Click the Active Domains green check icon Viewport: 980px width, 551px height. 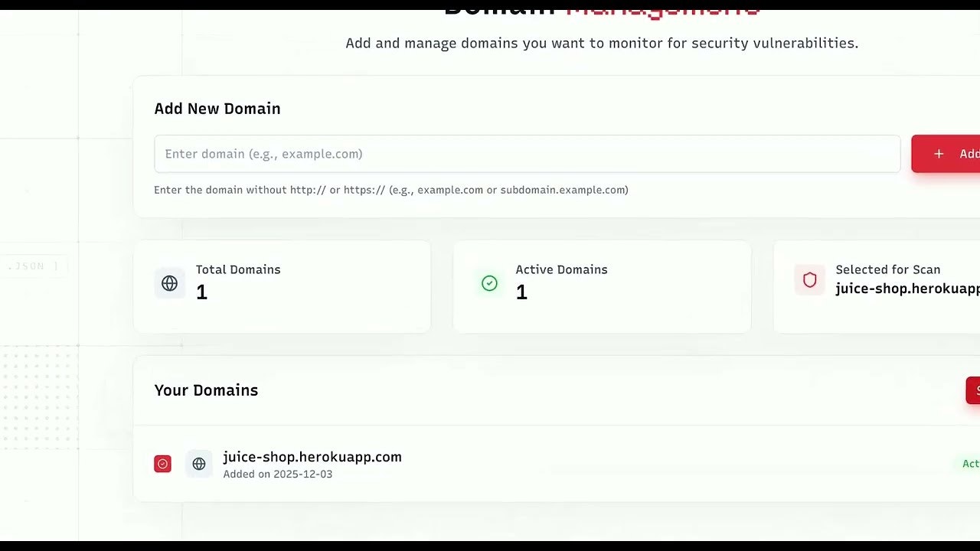(x=489, y=283)
